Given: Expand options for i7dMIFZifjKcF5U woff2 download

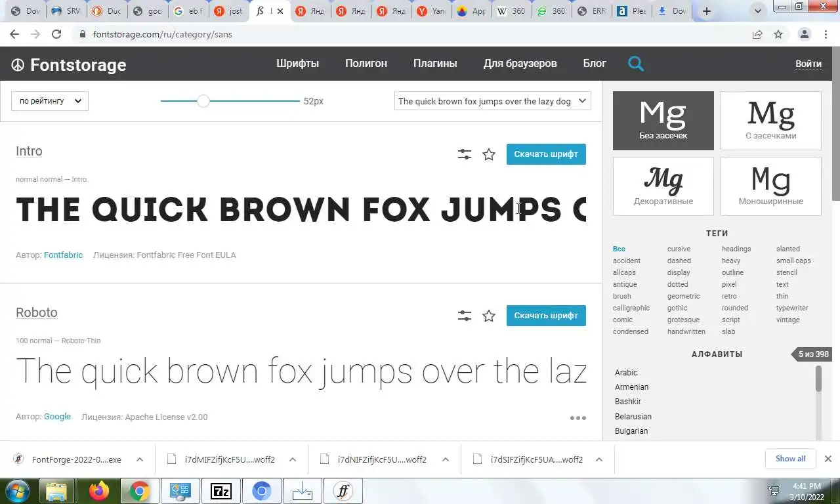Looking at the screenshot, I should tap(293, 459).
